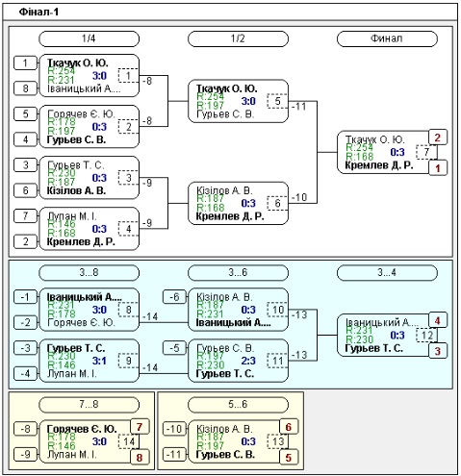
Task: Click the "-3" box in the 3...8 round
Action: click(25, 348)
